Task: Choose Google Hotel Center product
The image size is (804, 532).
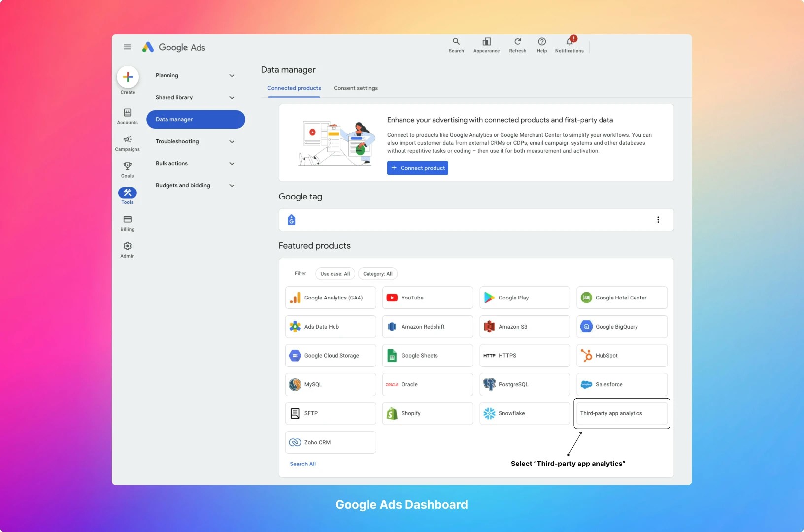Action: [x=622, y=298]
